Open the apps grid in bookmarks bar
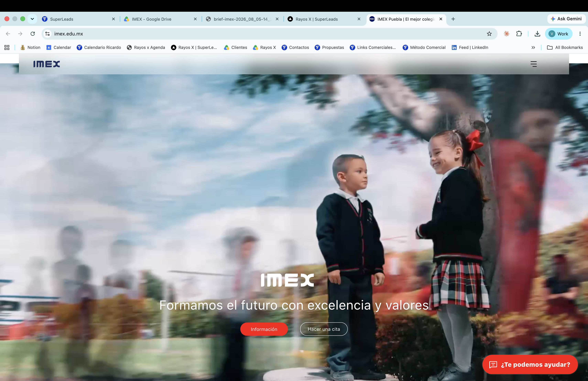 pyautogui.click(x=7, y=47)
